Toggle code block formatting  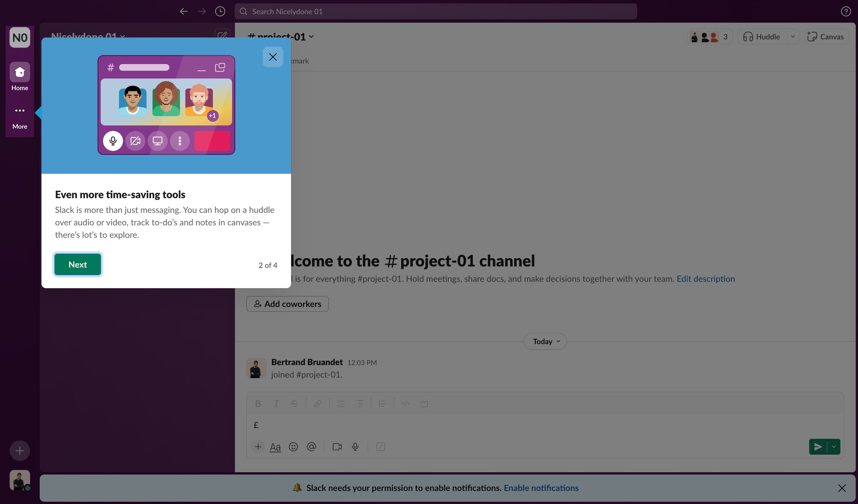click(x=424, y=404)
